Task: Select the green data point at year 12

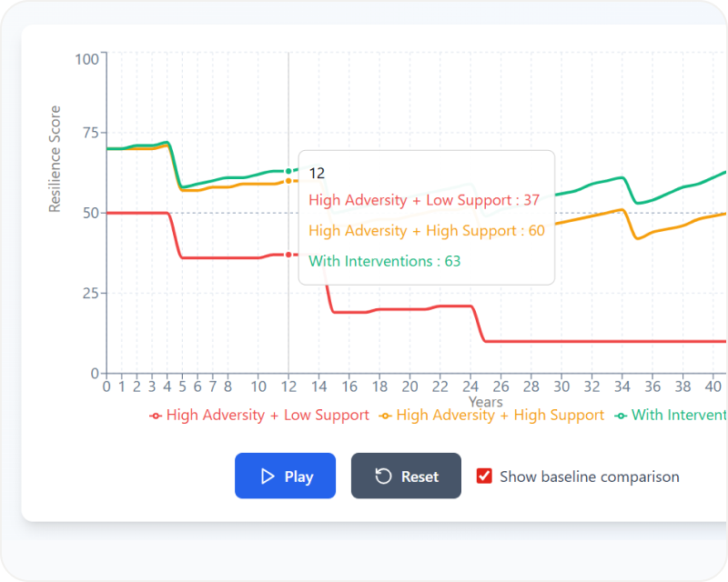Action: (288, 170)
